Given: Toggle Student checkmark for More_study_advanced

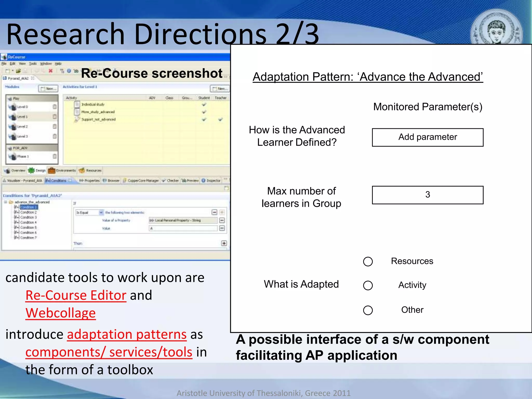Looking at the screenshot, I should 204,112.
